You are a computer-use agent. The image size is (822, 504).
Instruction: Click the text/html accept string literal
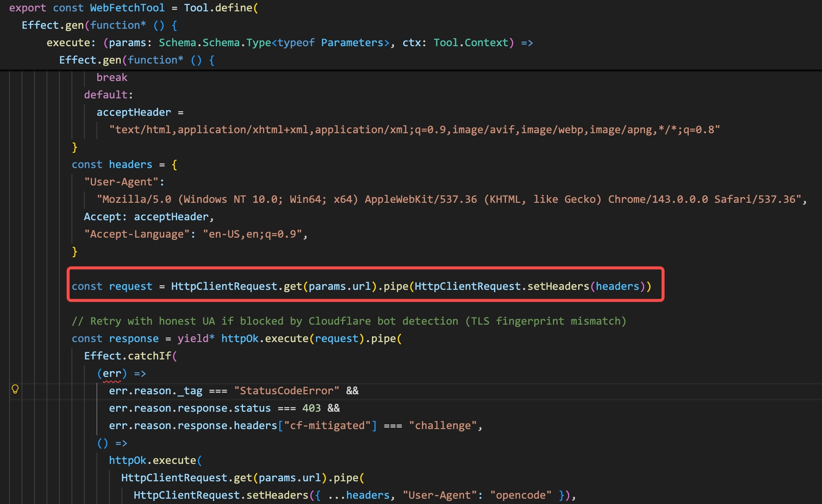point(414,130)
